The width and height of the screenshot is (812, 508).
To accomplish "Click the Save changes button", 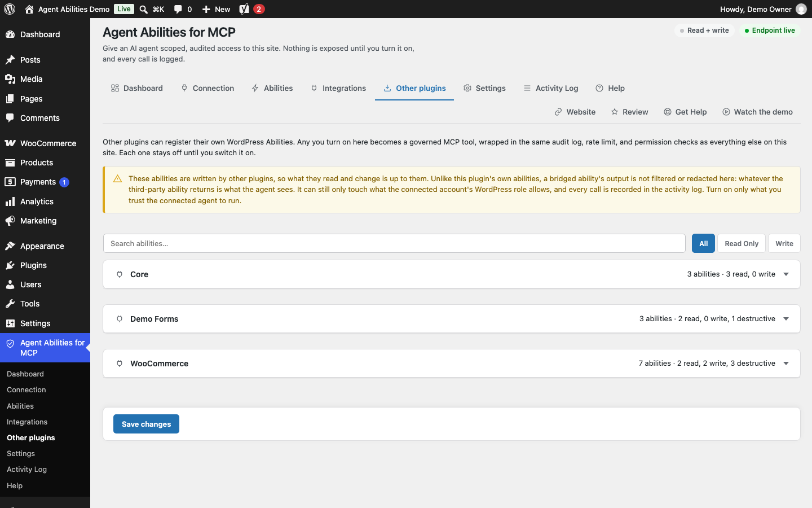I will 146,424.
